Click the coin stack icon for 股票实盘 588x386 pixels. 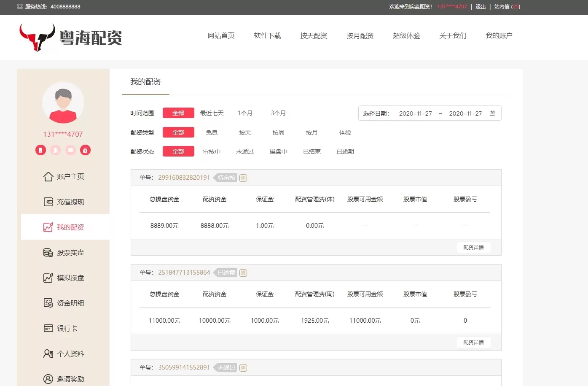coord(48,252)
